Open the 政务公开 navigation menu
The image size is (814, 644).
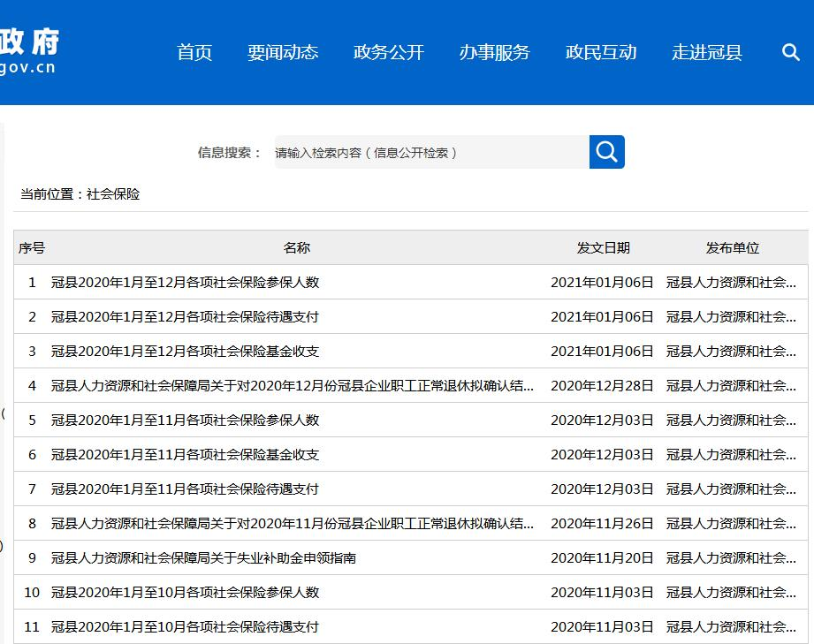point(389,52)
